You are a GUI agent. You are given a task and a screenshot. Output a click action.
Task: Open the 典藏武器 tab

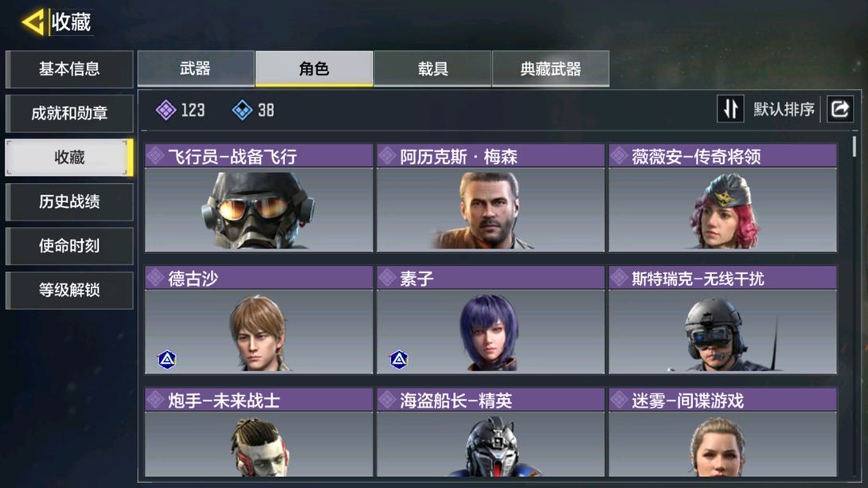pyautogui.click(x=551, y=68)
